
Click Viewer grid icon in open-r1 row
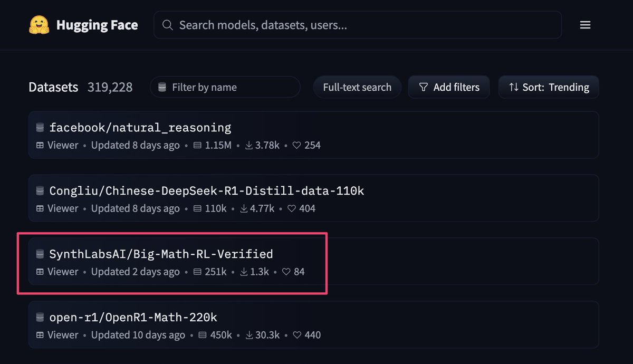coord(40,335)
